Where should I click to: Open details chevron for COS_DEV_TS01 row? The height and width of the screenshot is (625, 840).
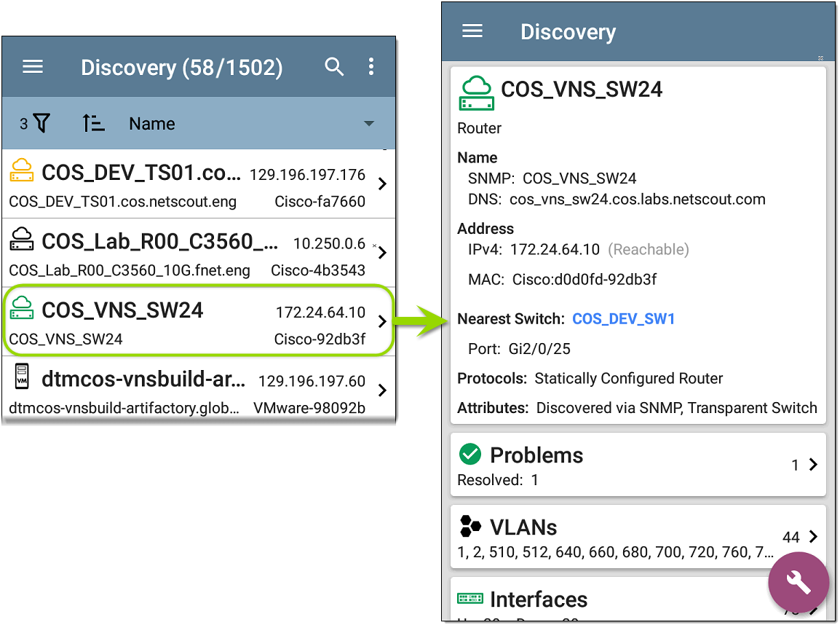[x=382, y=184]
